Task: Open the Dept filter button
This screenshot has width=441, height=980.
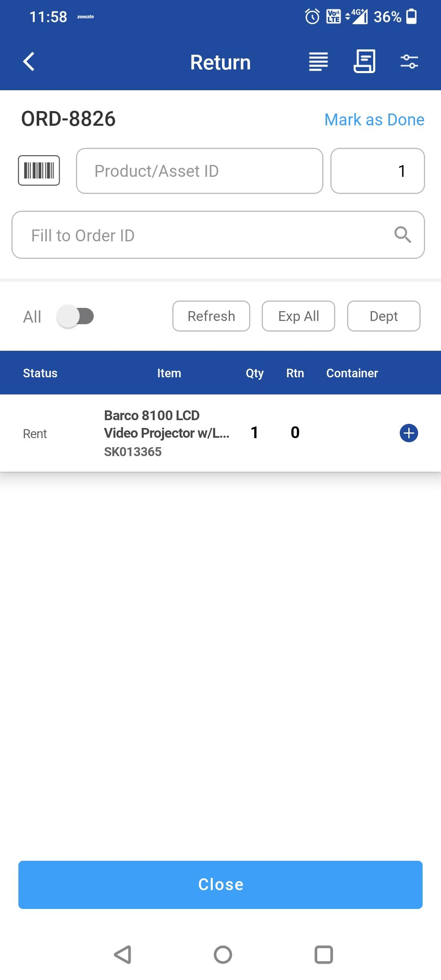Action: [x=383, y=316]
